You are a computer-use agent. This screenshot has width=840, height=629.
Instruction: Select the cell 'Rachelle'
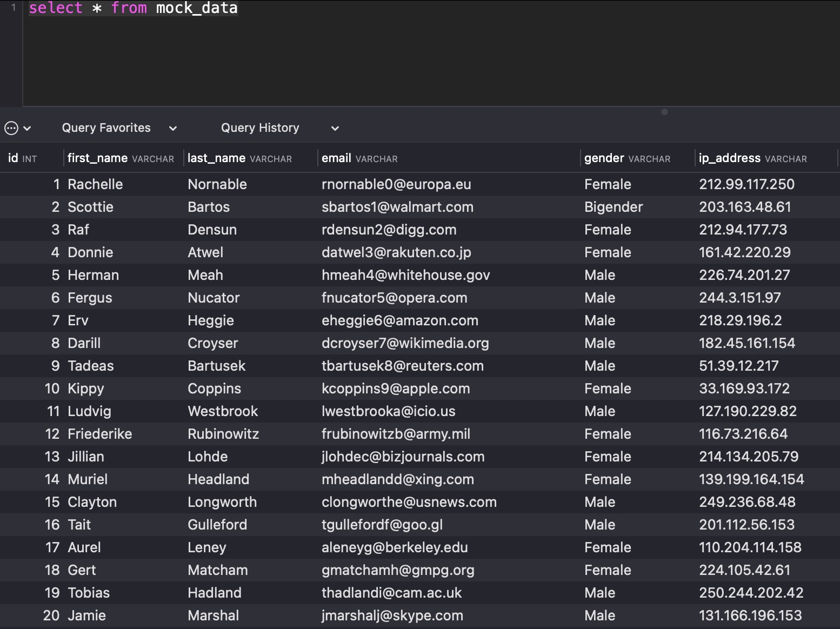[95, 184]
